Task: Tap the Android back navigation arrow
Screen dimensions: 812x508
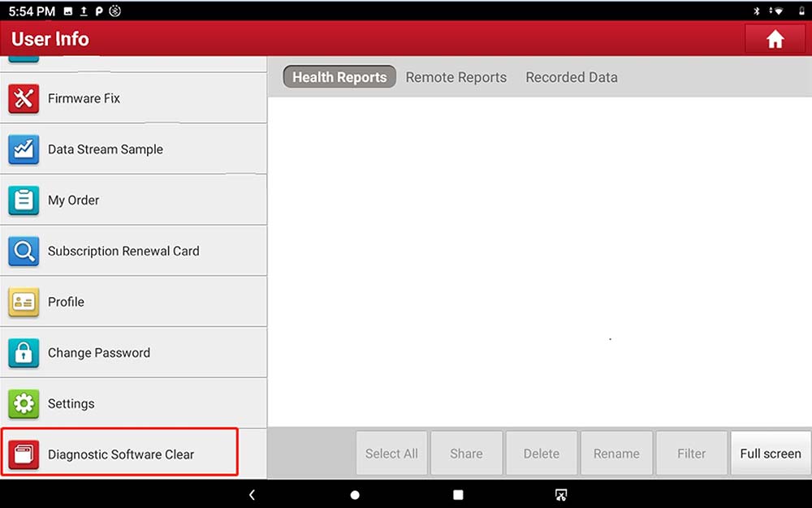Action: 252,495
